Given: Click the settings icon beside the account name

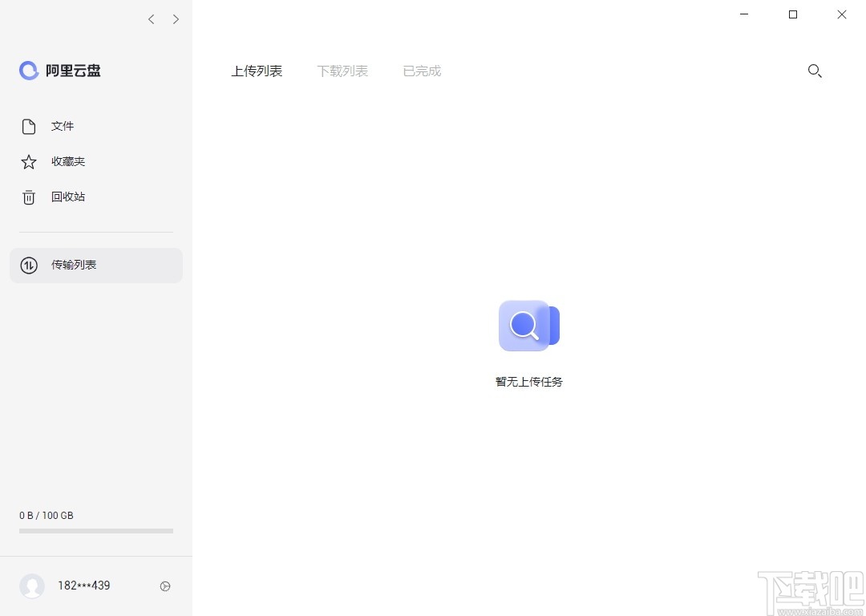Looking at the screenshot, I should tap(165, 586).
